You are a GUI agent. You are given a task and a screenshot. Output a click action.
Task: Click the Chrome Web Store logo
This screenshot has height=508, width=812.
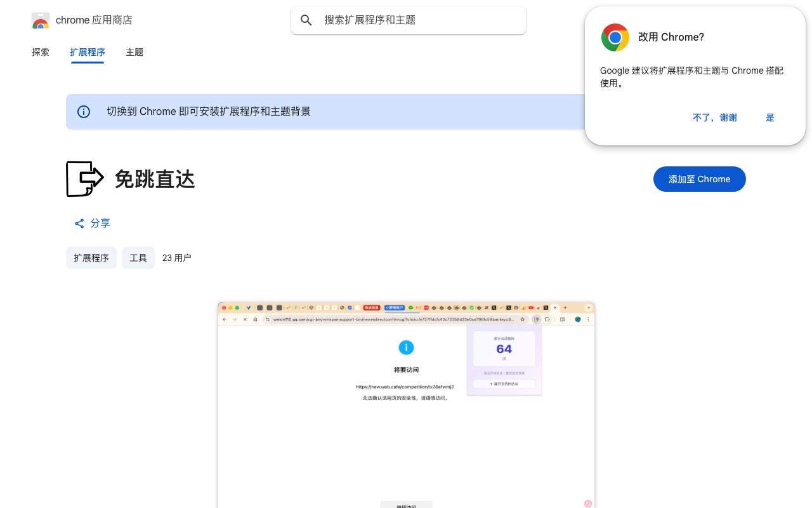(x=41, y=20)
